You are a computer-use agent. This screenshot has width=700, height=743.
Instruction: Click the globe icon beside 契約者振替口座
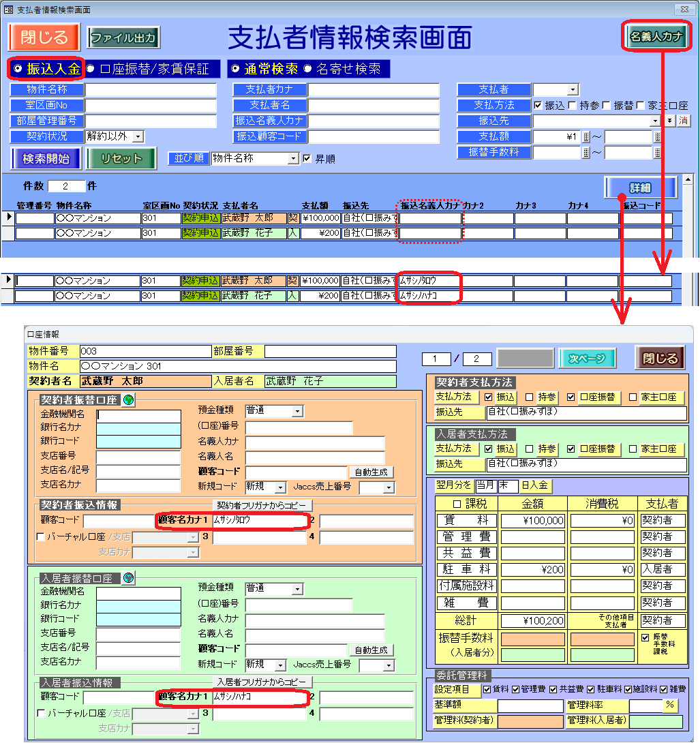click(x=127, y=400)
